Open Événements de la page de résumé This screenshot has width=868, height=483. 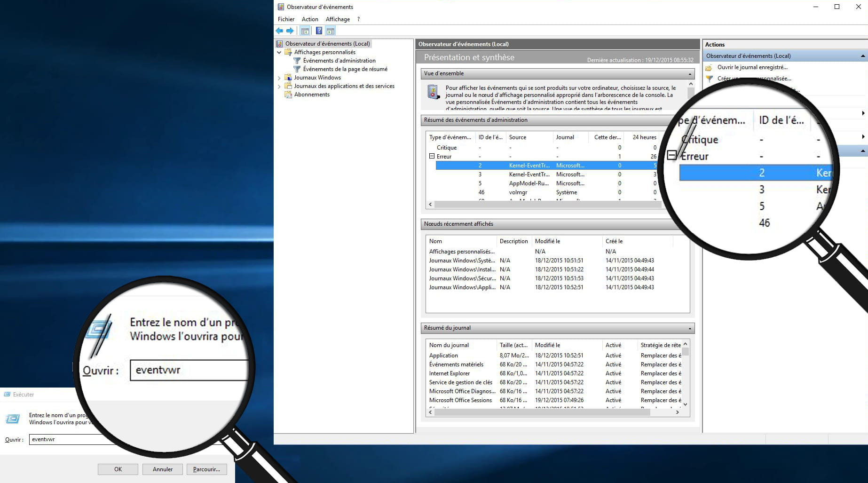345,69
